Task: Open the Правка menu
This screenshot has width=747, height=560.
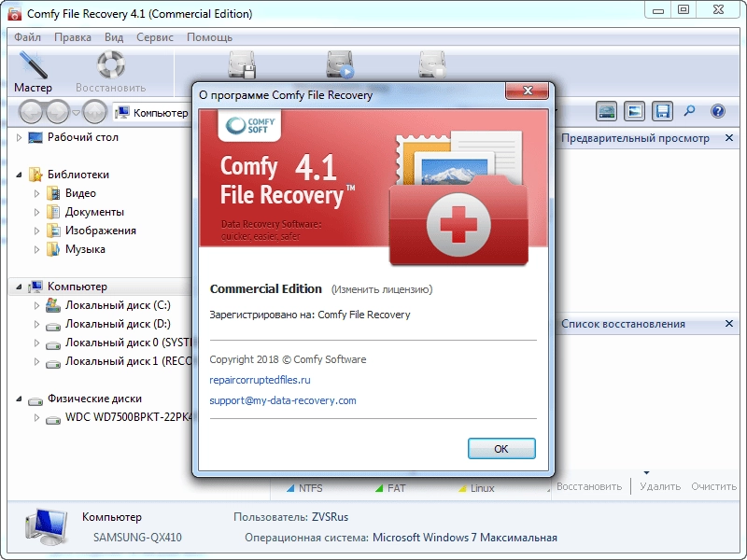Action: pyautogui.click(x=73, y=37)
